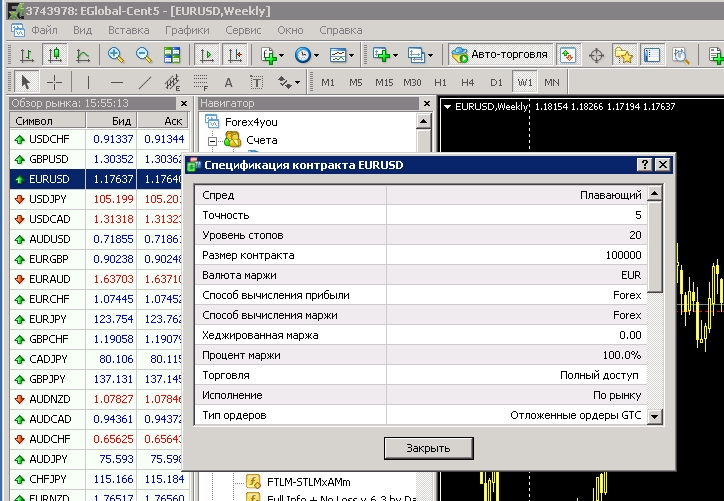Open the periodicity clock dropdown
724x501 pixels.
pyautogui.click(x=307, y=55)
